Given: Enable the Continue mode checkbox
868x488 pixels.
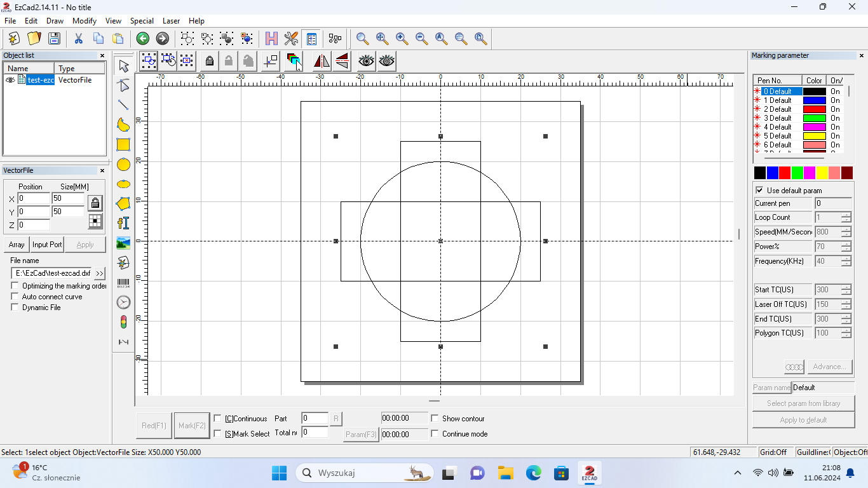Looking at the screenshot, I should point(435,434).
